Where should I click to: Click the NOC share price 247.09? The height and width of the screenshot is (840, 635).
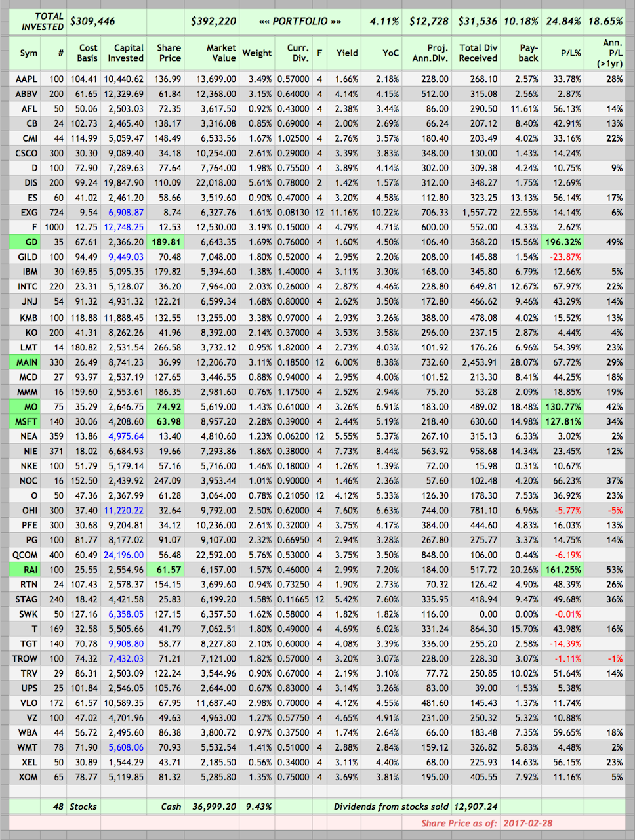[x=169, y=480]
